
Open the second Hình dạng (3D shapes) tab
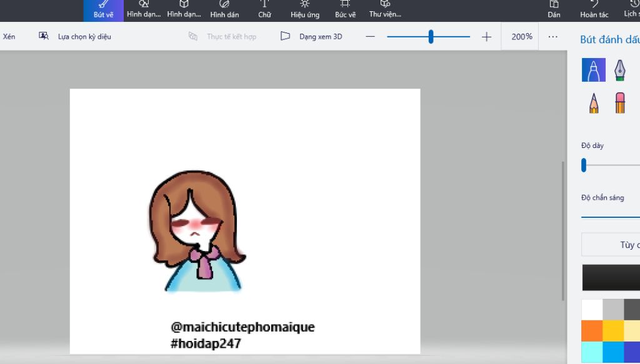pyautogui.click(x=184, y=11)
